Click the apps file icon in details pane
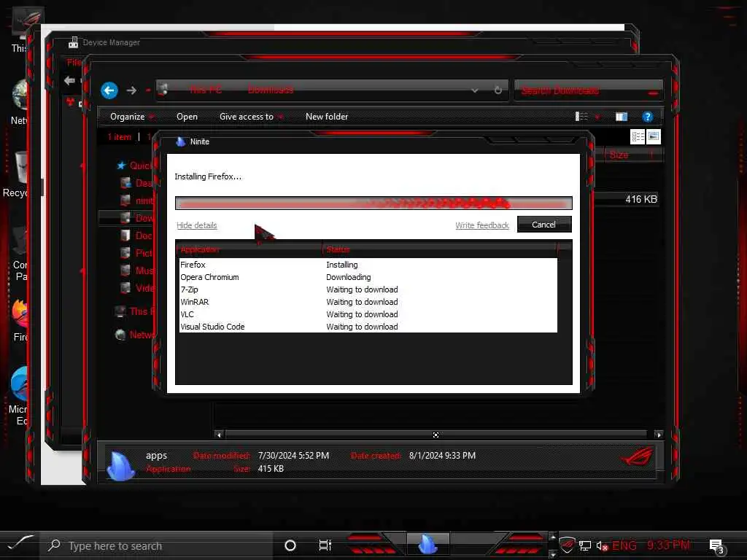Image resolution: width=747 pixels, height=560 pixels. pos(120,465)
